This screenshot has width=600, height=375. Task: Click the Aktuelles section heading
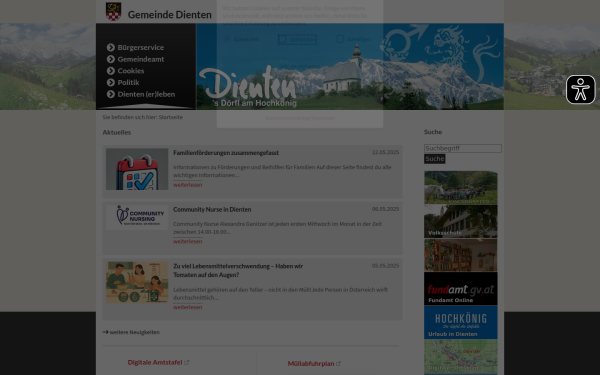coord(117,132)
